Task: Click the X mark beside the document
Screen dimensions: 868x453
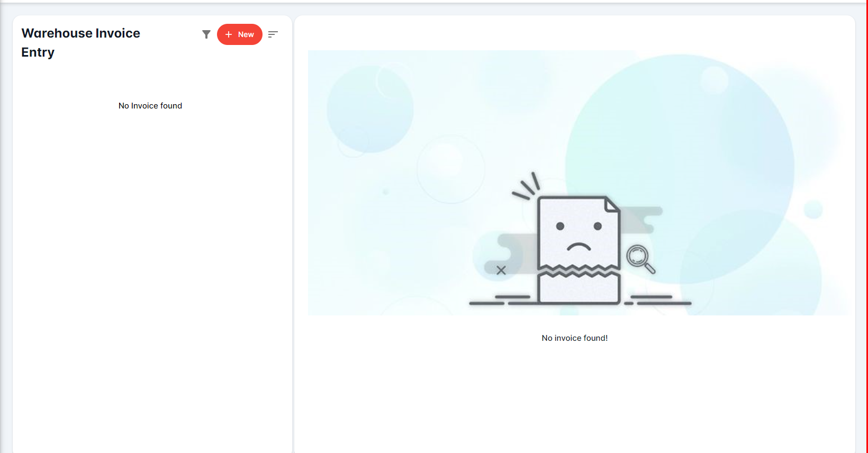Action: coord(501,270)
